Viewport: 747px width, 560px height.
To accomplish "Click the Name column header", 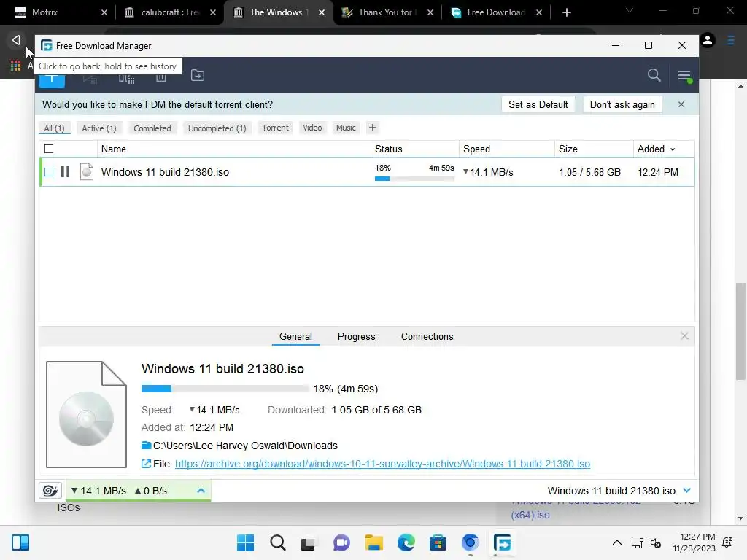I will click(233, 149).
